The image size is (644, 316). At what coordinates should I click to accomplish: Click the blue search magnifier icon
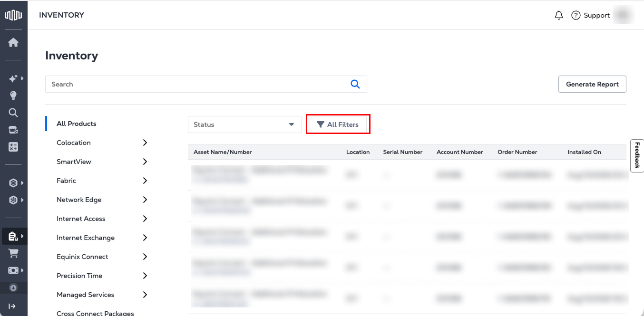click(355, 84)
